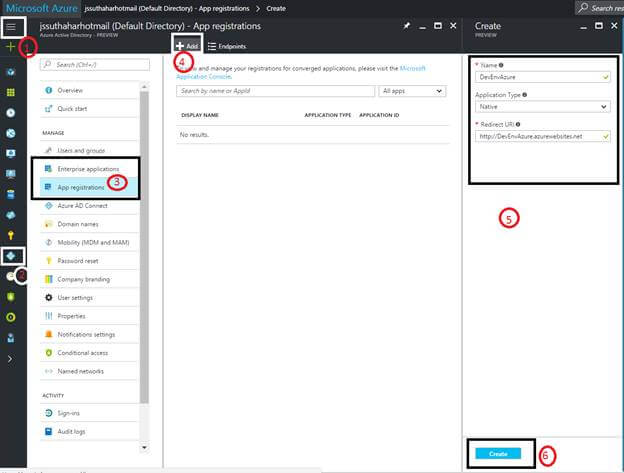Open the All apps filter dropdown
This screenshot has height=473, width=624.
(x=412, y=91)
